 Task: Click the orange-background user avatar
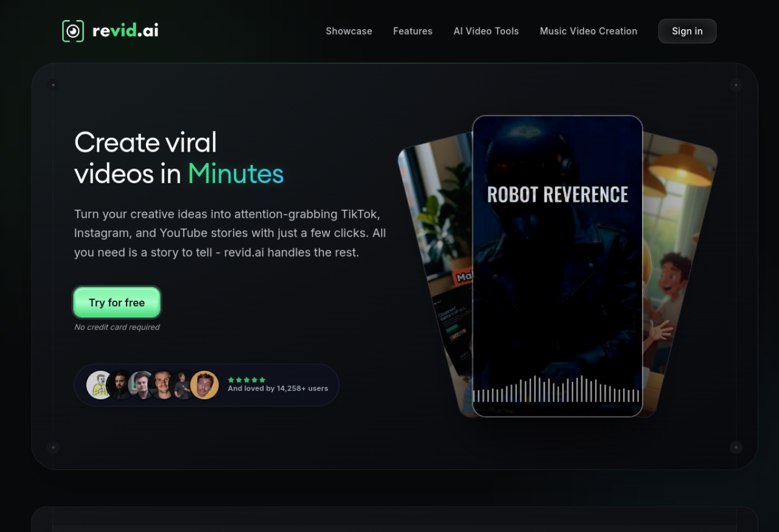[204, 385]
